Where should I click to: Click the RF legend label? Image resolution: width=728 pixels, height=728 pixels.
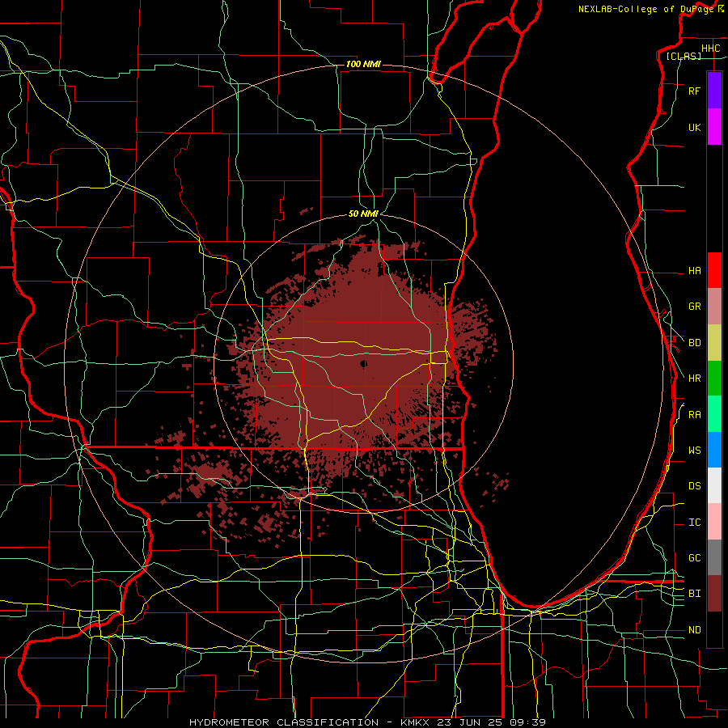tap(694, 91)
